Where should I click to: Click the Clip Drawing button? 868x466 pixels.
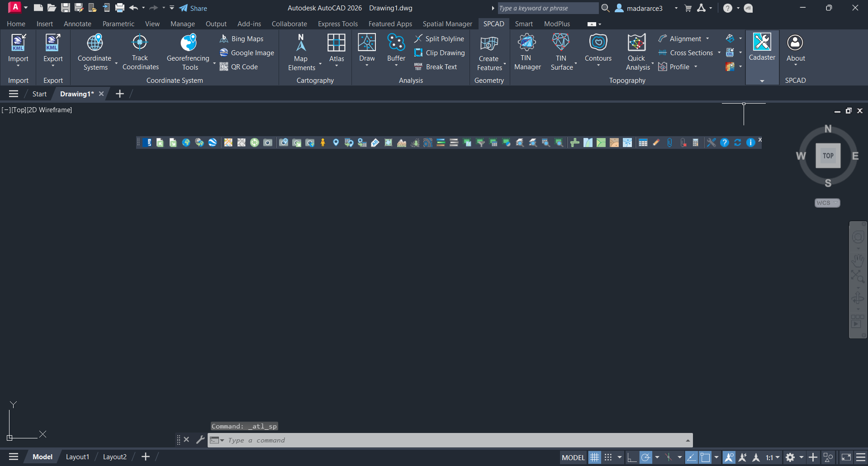[x=440, y=53]
